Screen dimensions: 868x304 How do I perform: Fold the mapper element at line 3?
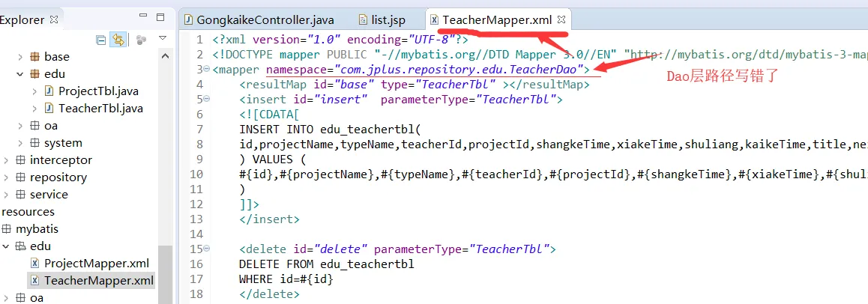[x=206, y=70]
